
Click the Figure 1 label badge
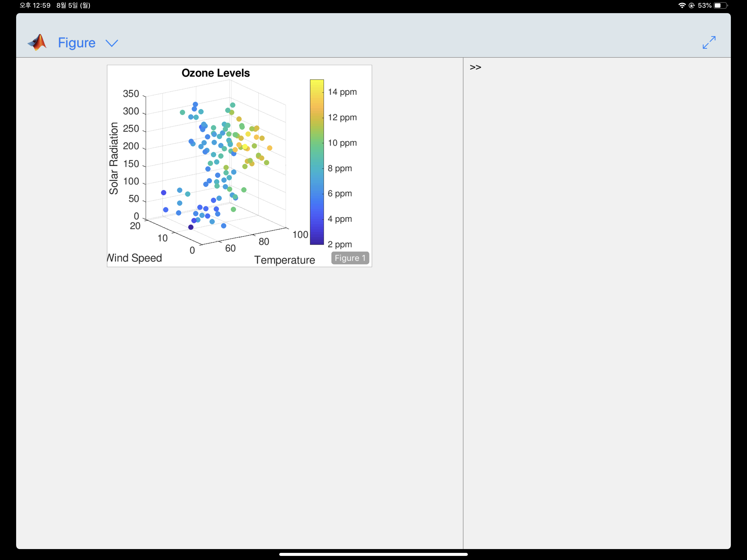pyautogui.click(x=350, y=258)
